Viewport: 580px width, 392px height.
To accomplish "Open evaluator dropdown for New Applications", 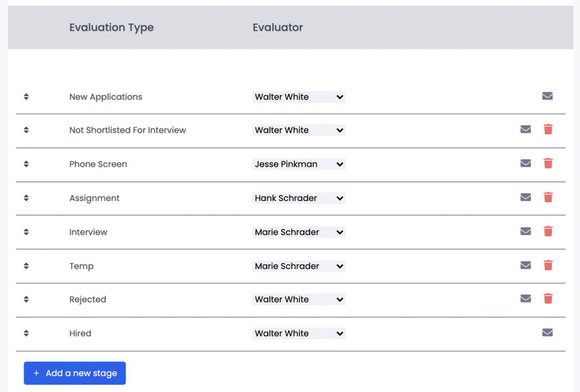I will pyautogui.click(x=298, y=97).
